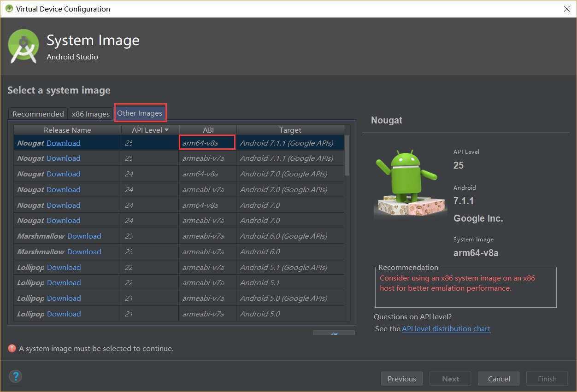Download the Marshmallow Android 6.0 image

pos(84,252)
